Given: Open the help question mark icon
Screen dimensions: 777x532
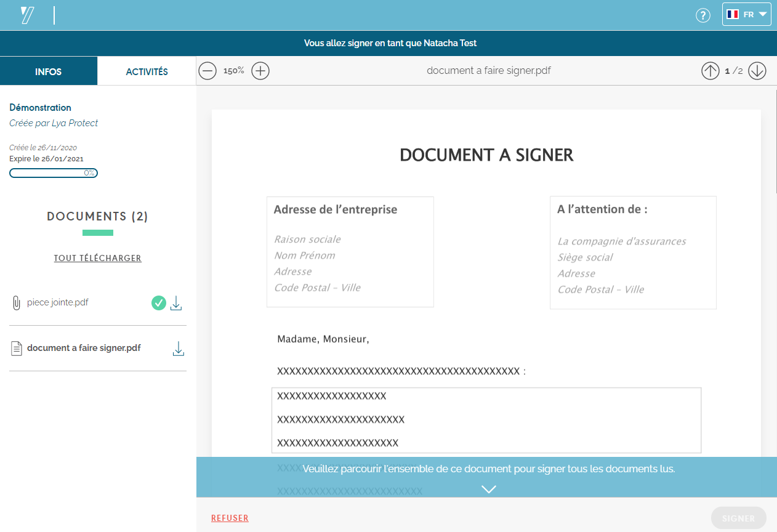Looking at the screenshot, I should pos(703,15).
